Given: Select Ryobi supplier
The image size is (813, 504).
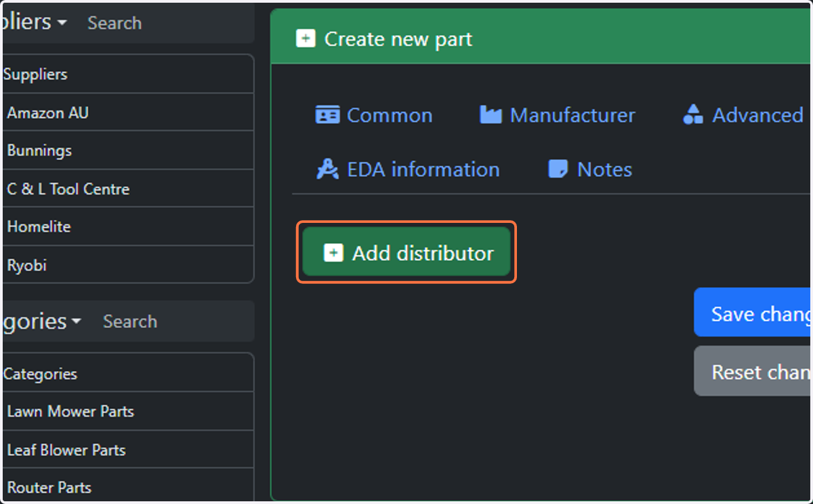Looking at the screenshot, I should (128, 265).
